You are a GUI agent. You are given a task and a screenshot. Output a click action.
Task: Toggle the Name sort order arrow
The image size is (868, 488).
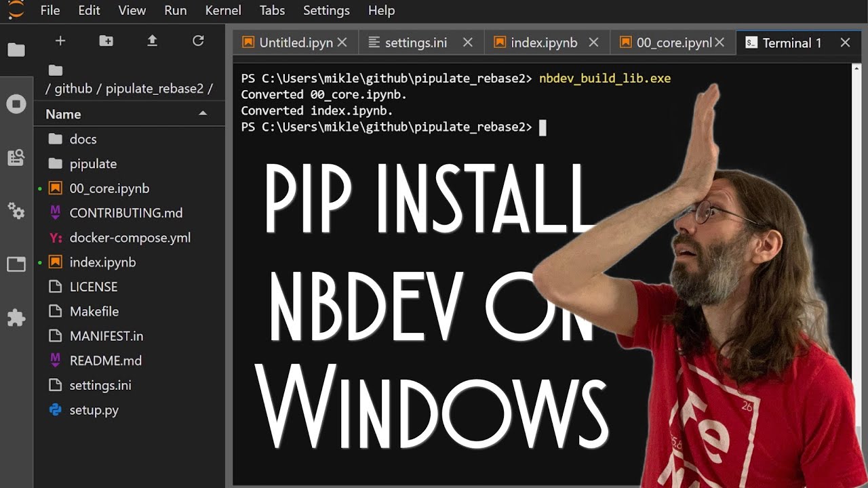click(x=203, y=113)
